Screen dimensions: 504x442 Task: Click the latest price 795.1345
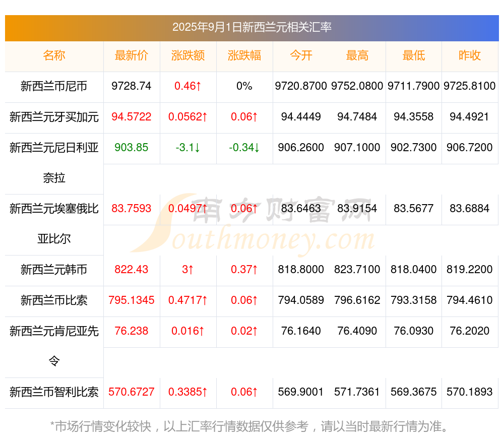click(132, 300)
